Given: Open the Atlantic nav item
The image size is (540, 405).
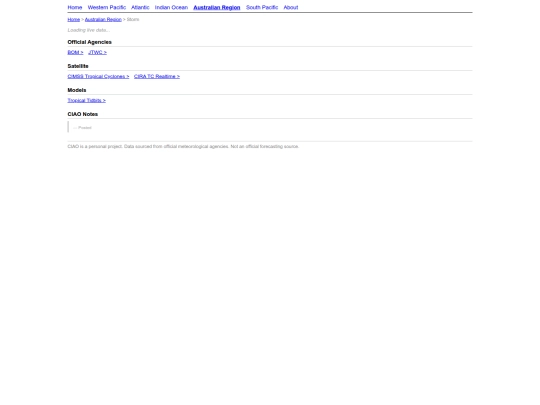Looking at the screenshot, I should point(140,7).
